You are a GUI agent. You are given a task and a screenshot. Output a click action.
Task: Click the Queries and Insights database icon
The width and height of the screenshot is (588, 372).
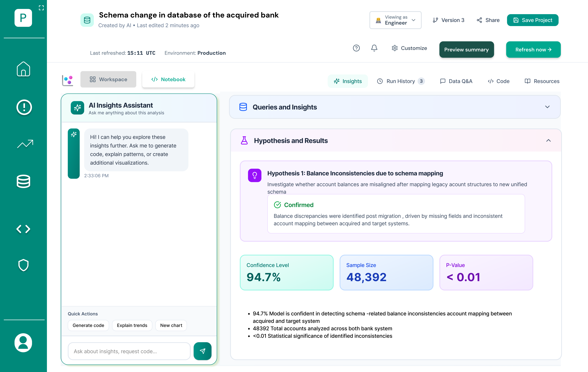tap(243, 107)
